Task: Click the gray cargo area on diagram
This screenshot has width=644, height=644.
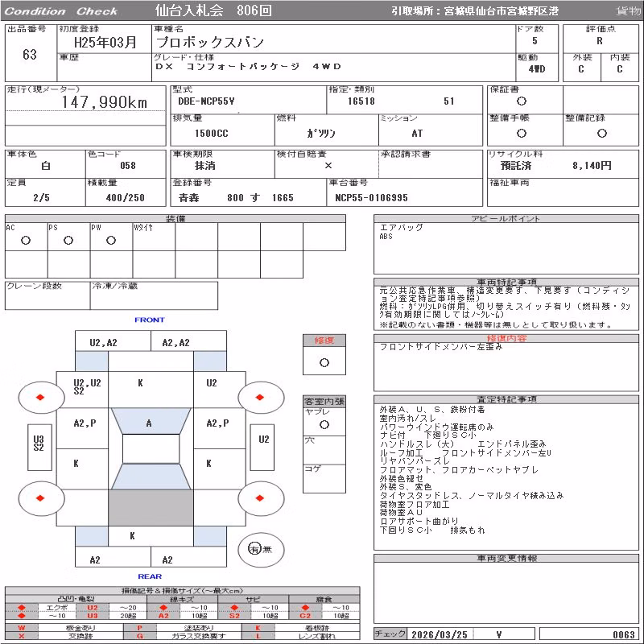Action: 151,508
